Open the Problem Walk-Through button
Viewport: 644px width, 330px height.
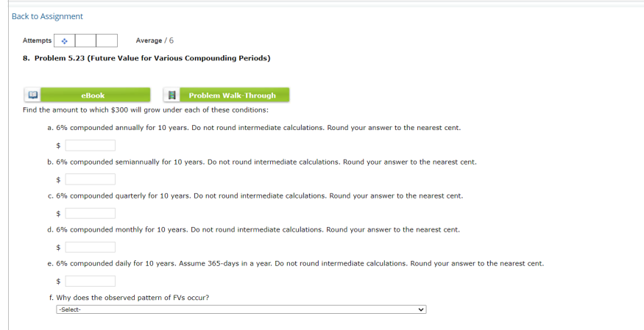point(232,95)
